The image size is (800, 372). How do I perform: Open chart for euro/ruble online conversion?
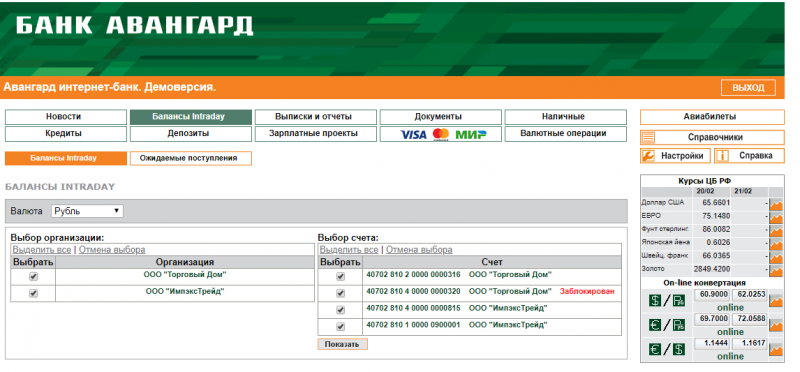776,325
